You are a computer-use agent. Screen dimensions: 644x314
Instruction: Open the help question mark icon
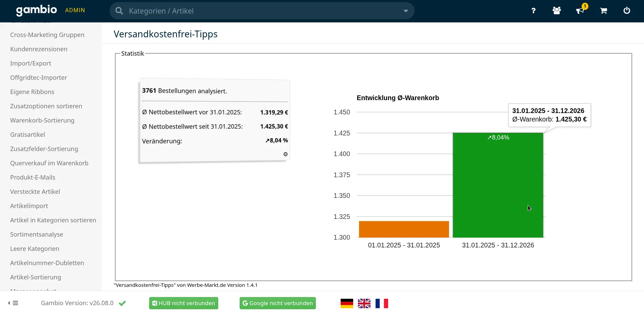pos(533,11)
